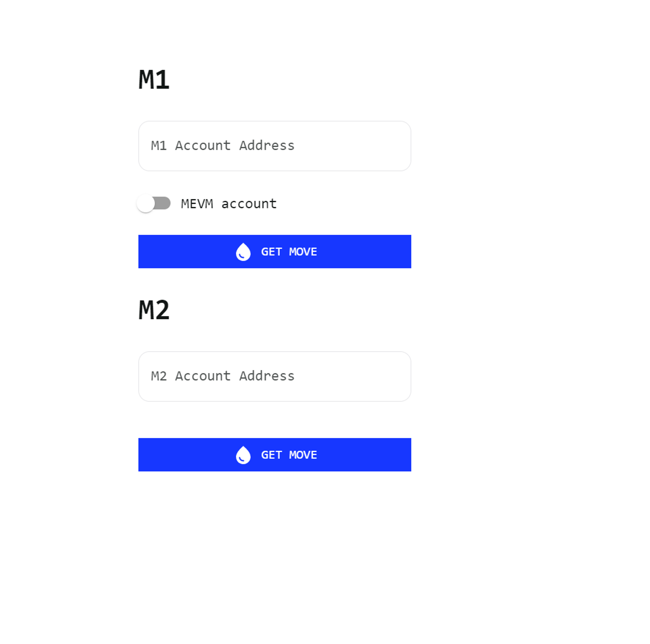Focus the M2 Account Address field
Viewport: 650px width, 644px height.
[275, 376]
